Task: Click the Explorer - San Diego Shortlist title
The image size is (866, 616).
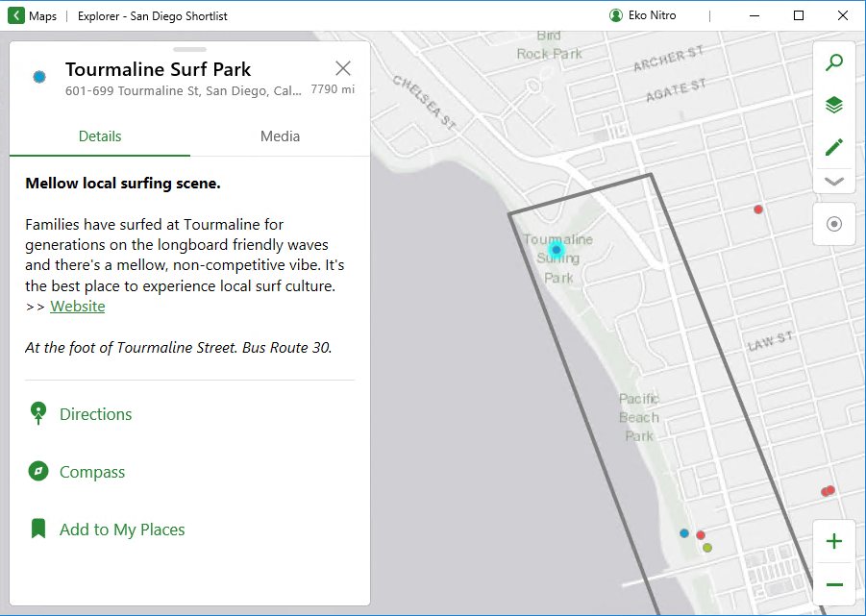Action: pyautogui.click(x=153, y=16)
